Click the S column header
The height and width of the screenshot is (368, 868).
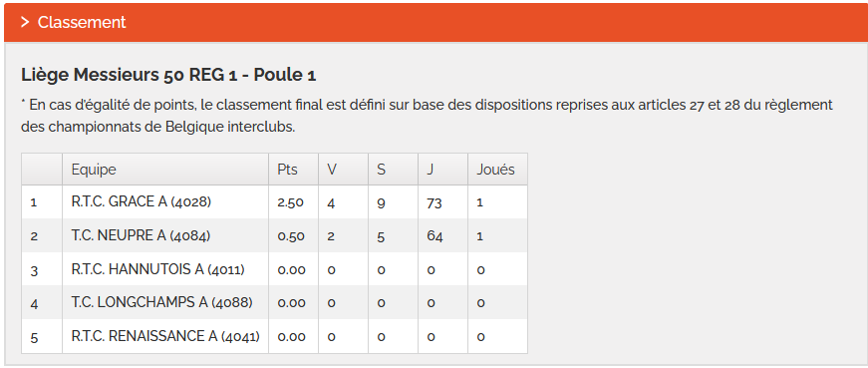(x=381, y=170)
